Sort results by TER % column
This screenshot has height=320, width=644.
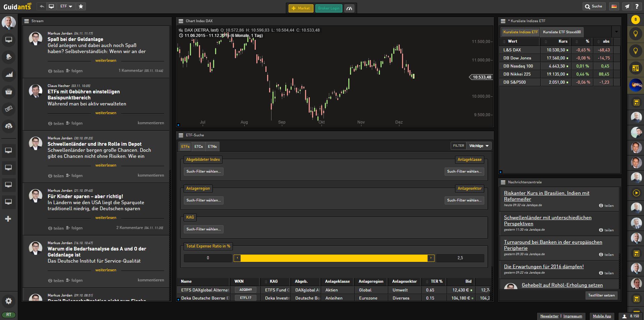click(434, 281)
